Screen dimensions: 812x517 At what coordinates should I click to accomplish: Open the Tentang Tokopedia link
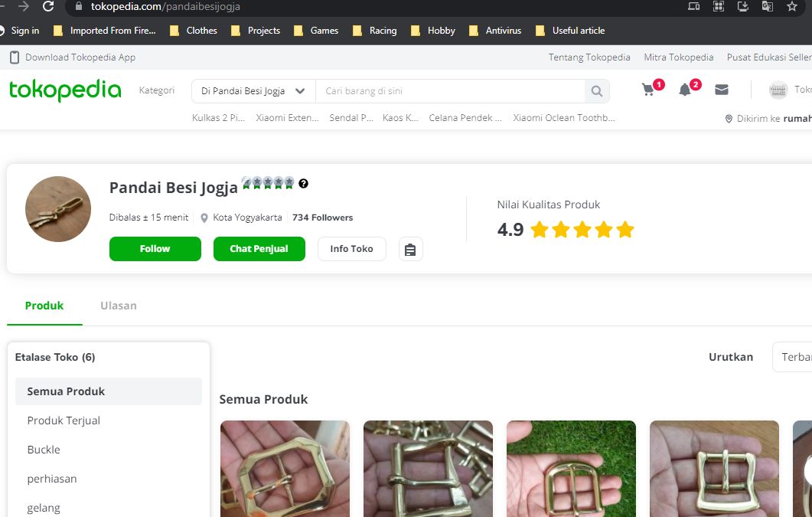[589, 57]
